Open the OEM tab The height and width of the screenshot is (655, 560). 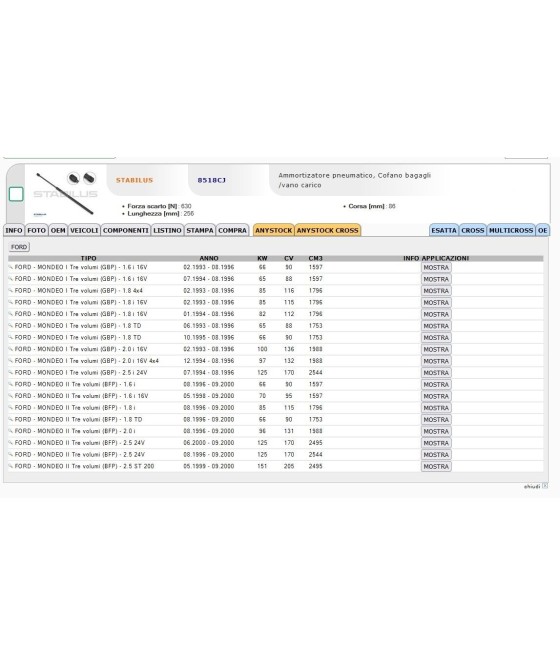point(58,230)
